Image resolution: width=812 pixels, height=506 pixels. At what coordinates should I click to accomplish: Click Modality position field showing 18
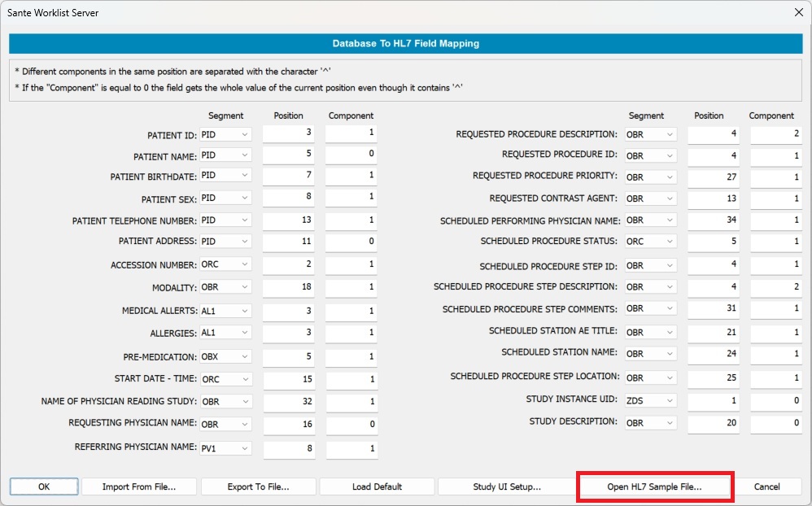point(288,287)
